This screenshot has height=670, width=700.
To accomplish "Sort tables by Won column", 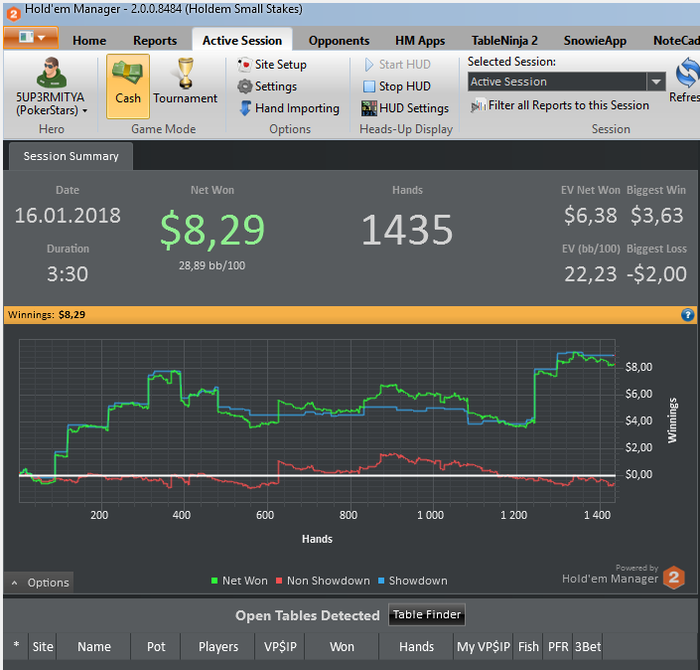I will click(342, 646).
